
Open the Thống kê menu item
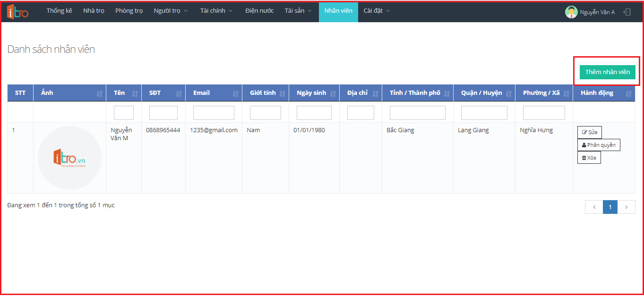(59, 11)
